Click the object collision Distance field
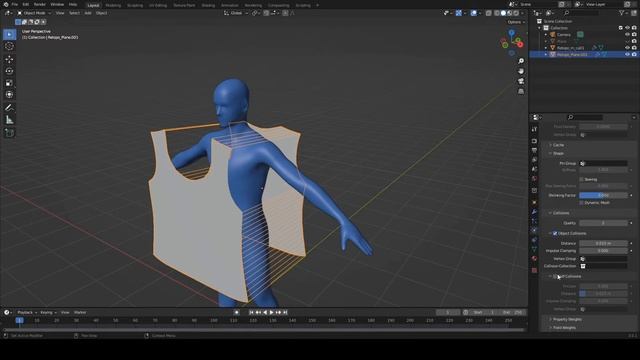Image resolution: width=640 pixels, height=360 pixels. (603, 243)
